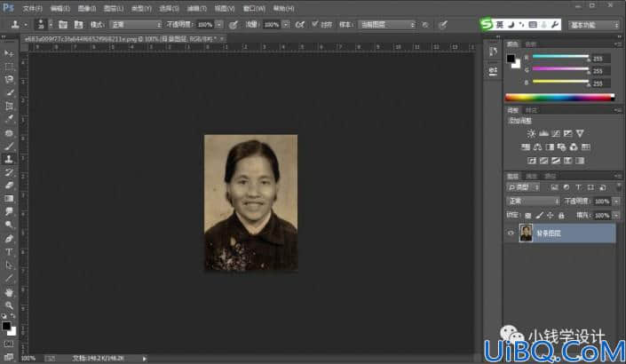Click the zoom percentage field in status bar
This screenshot has height=364, width=626.
point(28,358)
